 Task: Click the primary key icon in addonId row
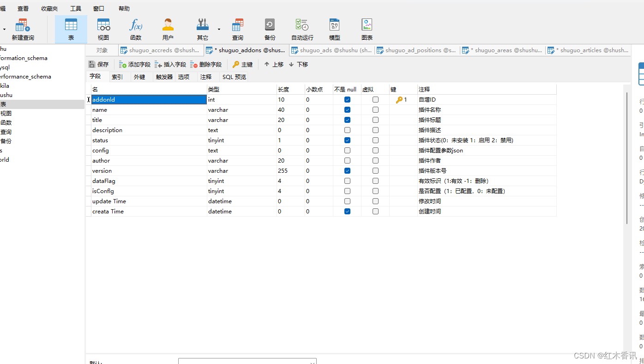(399, 100)
